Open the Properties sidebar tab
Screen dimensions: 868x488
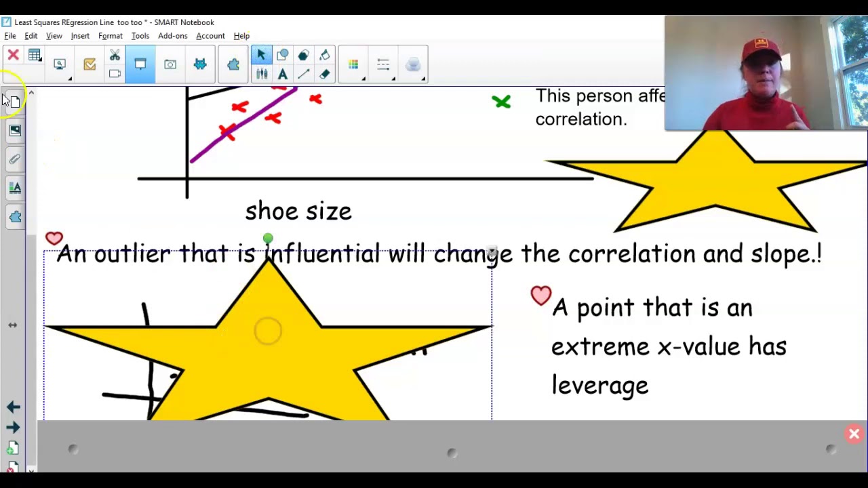pos(15,188)
